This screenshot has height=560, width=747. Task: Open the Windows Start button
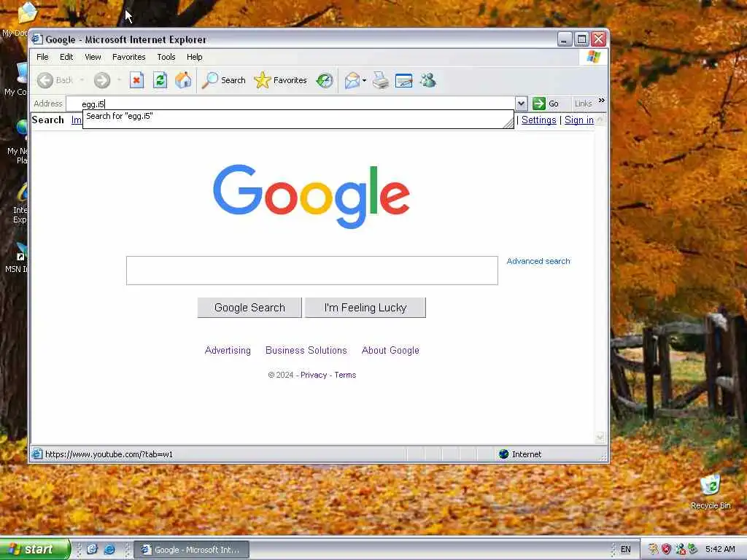tap(35, 549)
